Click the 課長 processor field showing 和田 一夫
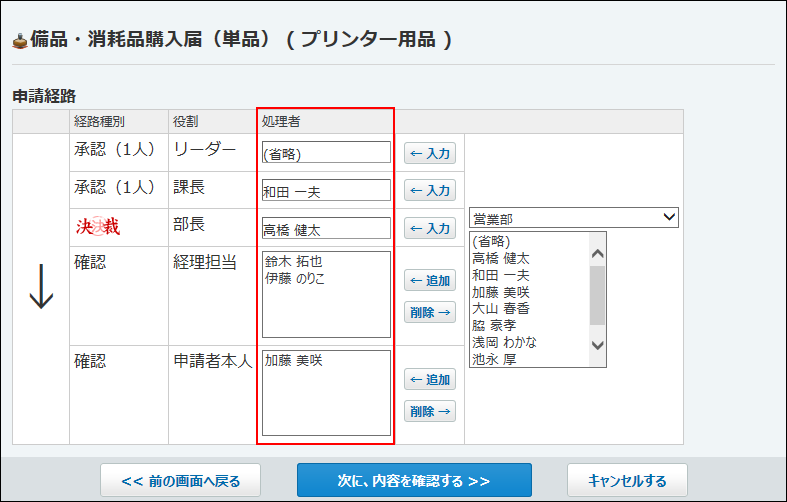The image size is (787, 502). (326, 190)
